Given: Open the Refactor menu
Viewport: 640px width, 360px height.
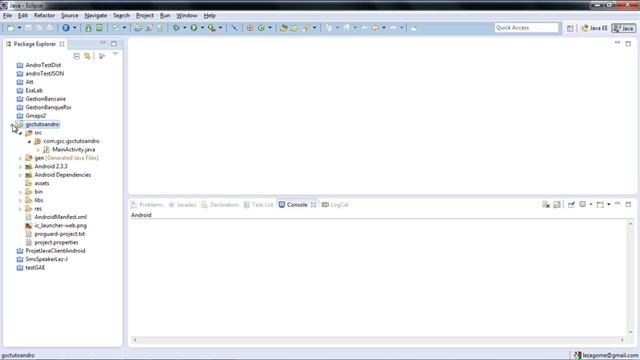Looking at the screenshot, I should pos(44,16).
